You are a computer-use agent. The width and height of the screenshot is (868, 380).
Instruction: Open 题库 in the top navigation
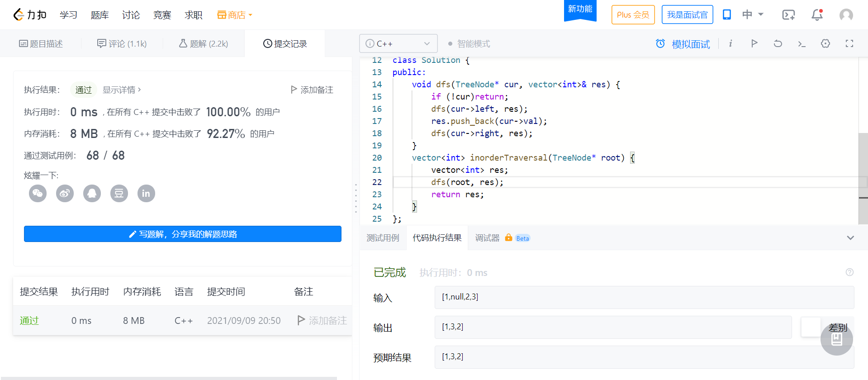pyautogui.click(x=100, y=15)
